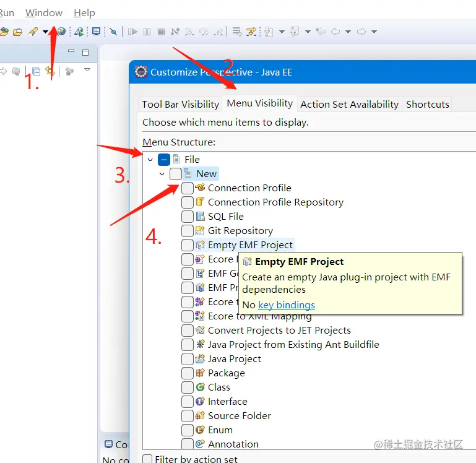Click the Forward navigation arrow icon
Image resolution: width=476 pixels, height=463 pixels.
click(x=361, y=32)
